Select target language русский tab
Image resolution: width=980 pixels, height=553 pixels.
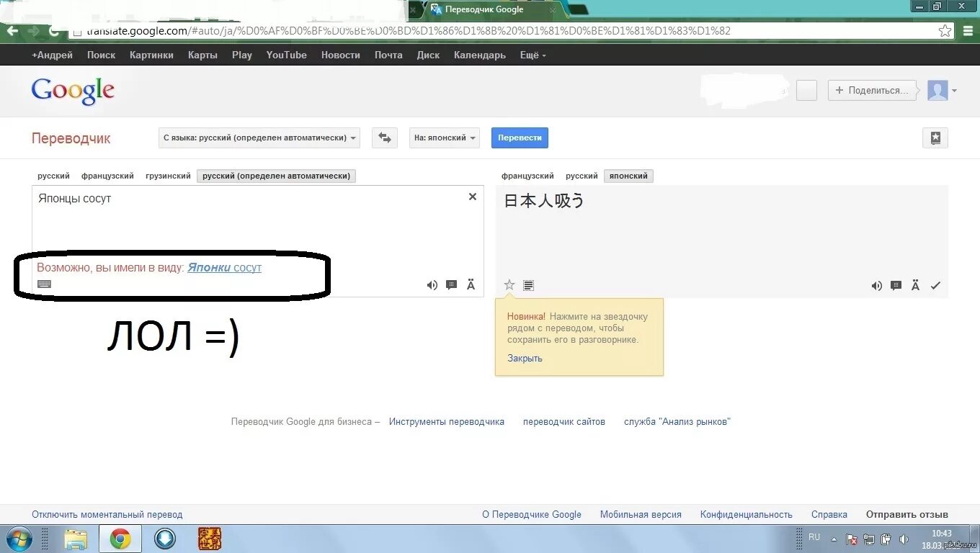pyautogui.click(x=582, y=176)
